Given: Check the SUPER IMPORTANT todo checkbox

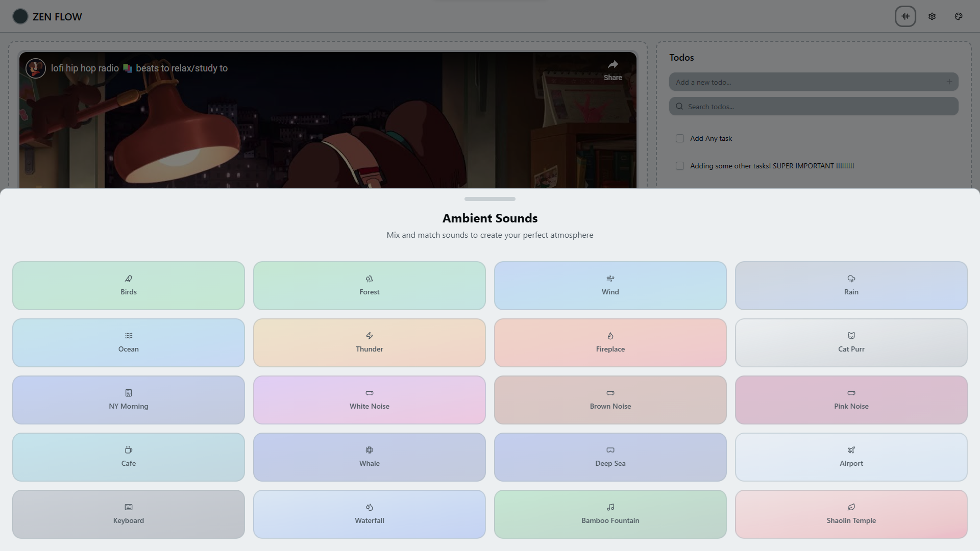Looking at the screenshot, I should pos(680,166).
